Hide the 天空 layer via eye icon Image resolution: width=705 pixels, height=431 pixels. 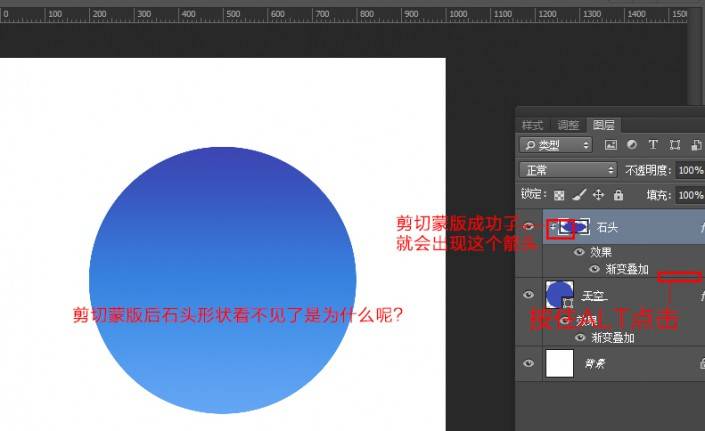(x=529, y=295)
